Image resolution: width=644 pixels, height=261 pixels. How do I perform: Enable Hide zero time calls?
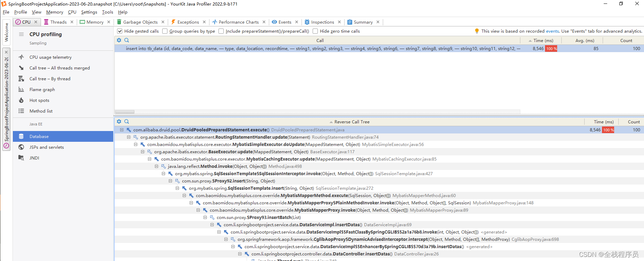click(x=315, y=31)
